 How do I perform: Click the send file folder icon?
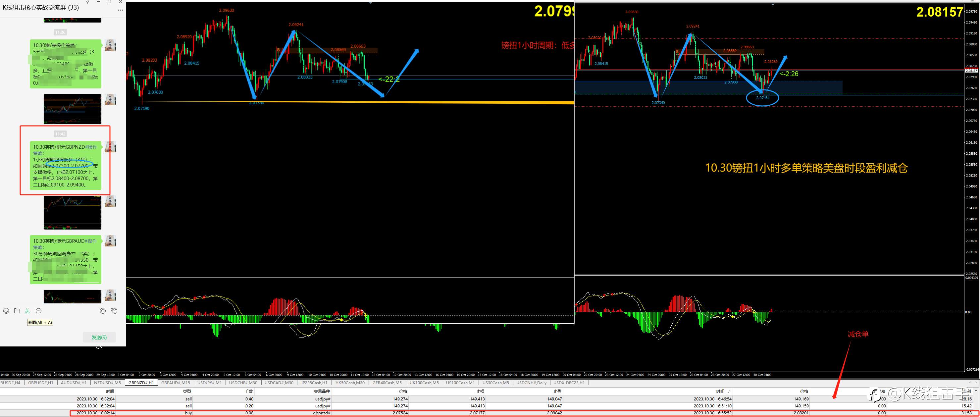tap(17, 311)
